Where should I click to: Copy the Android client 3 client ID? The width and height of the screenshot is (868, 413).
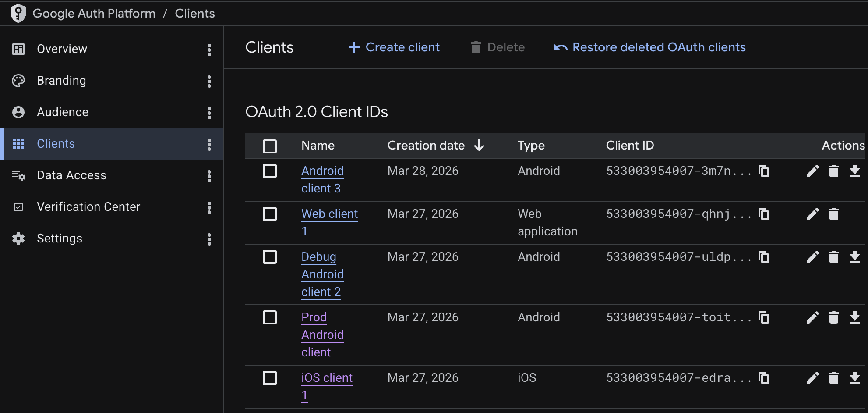click(x=764, y=171)
